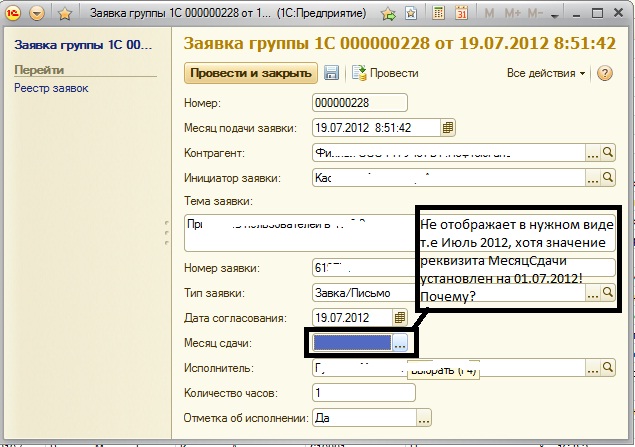The image size is (635, 447).
Task: Open the help question mark icon
Action: pos(604,74)
